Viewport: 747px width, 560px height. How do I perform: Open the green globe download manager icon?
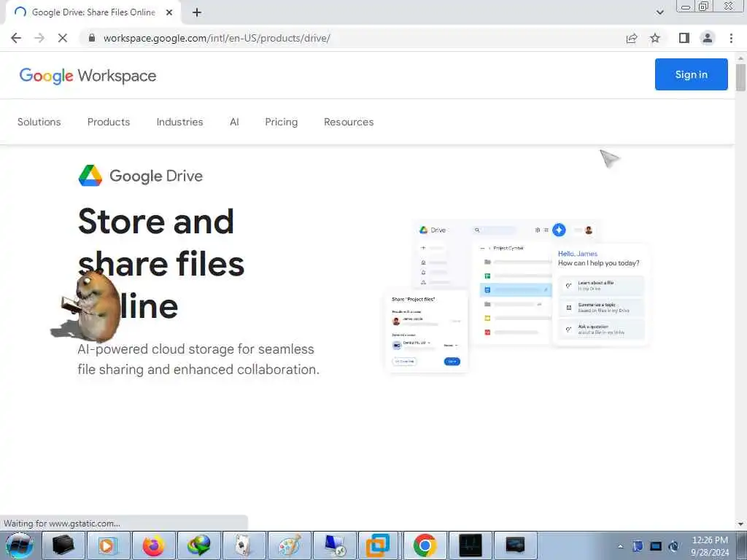(x=198, y=545)
